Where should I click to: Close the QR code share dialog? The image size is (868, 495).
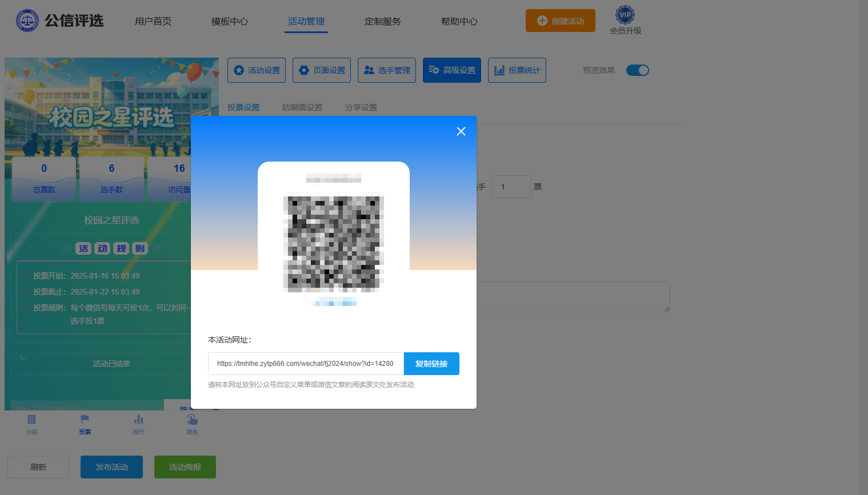pyautogui.click(x=461, y=131)
